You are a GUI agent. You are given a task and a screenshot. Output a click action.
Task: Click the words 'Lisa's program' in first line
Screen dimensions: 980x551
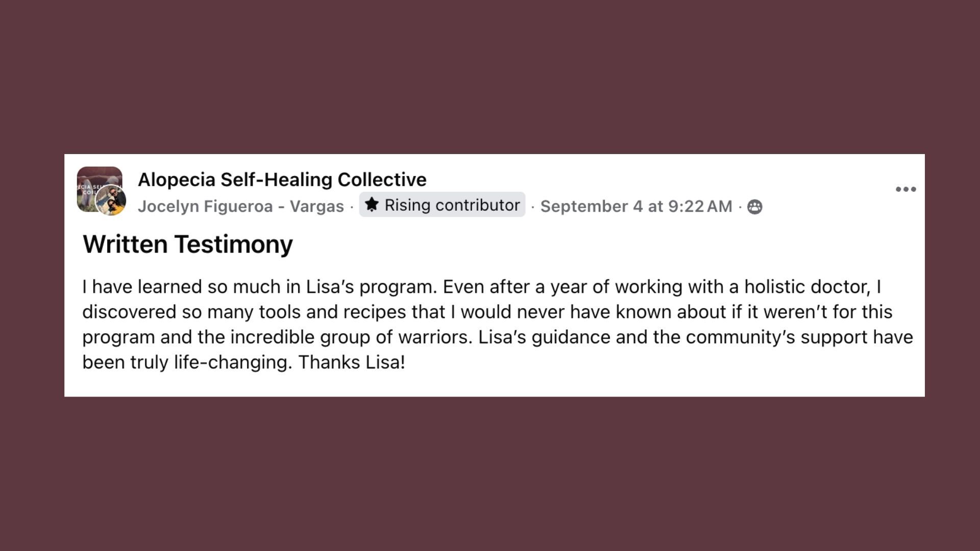[x=372, y=287]
